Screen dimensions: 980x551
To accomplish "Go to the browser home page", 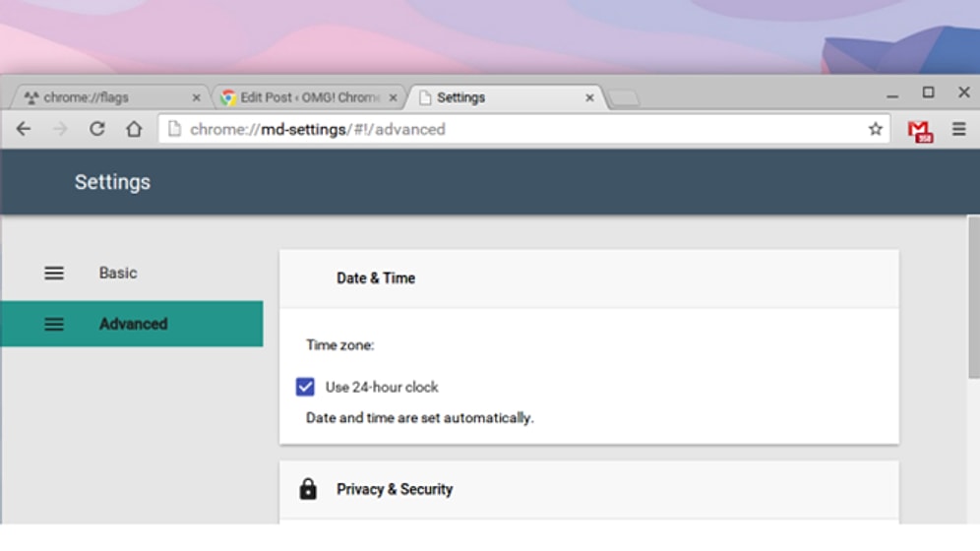I will pyautogui.click(x=134, y=129).
